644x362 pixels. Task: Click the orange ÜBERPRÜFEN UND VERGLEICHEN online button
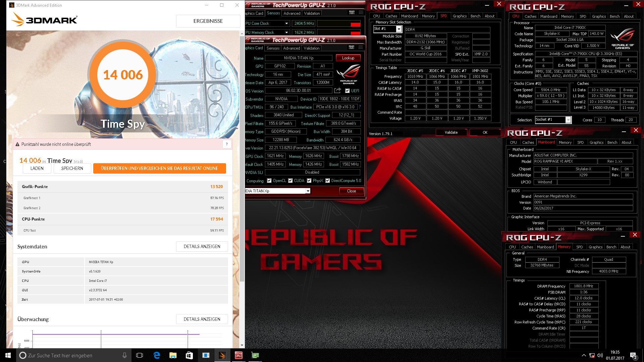pos(159,168)
